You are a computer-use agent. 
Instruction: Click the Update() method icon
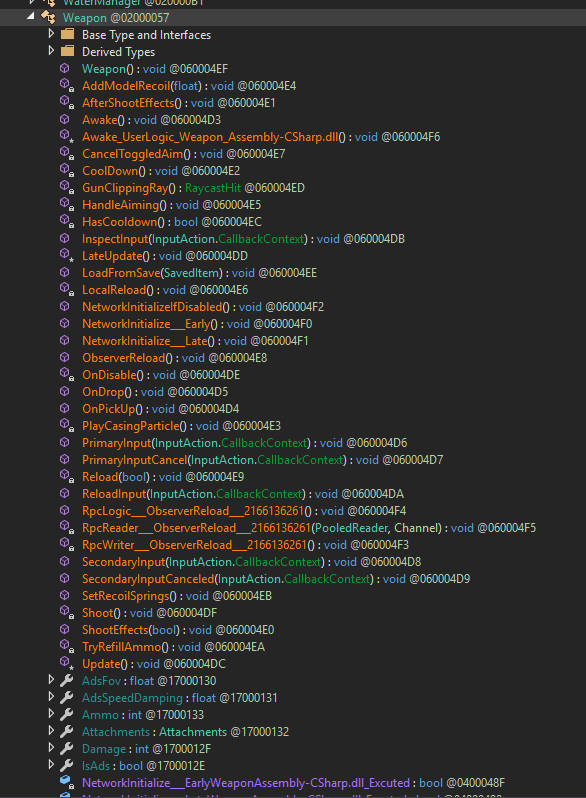[x=67, y=664]
